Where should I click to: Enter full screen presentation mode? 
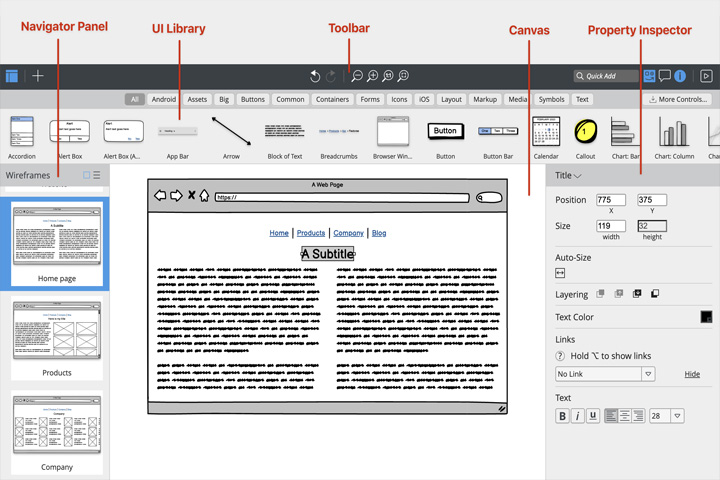[x=706, y=76]
